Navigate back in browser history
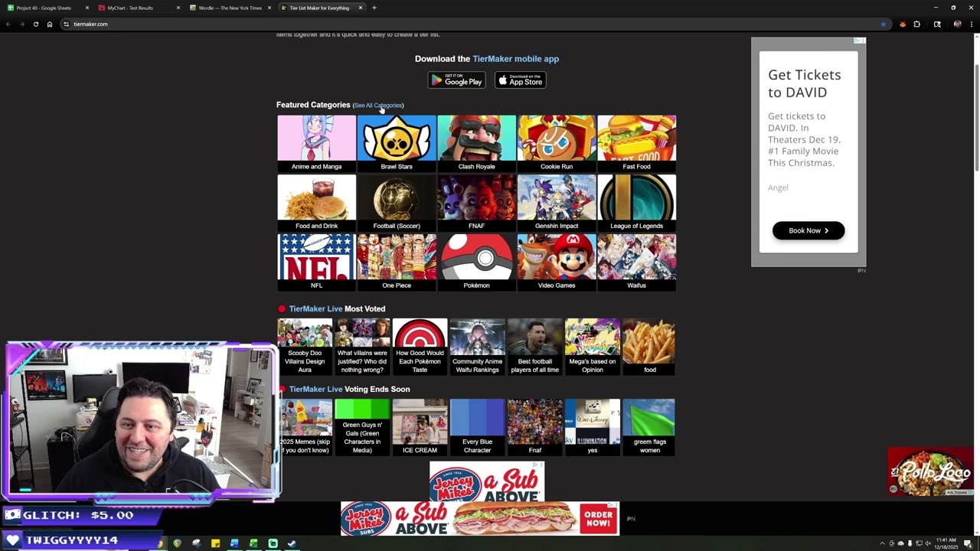Screen dimensions: 980x551 8,24
